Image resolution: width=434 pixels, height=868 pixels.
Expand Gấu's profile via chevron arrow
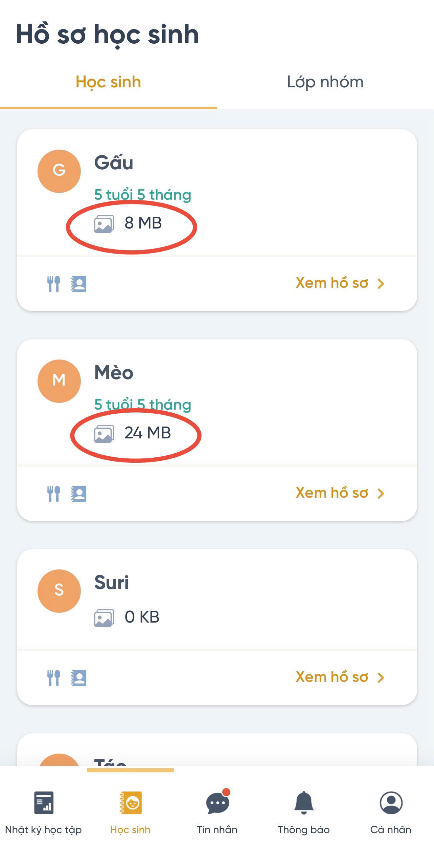point(381,284)
